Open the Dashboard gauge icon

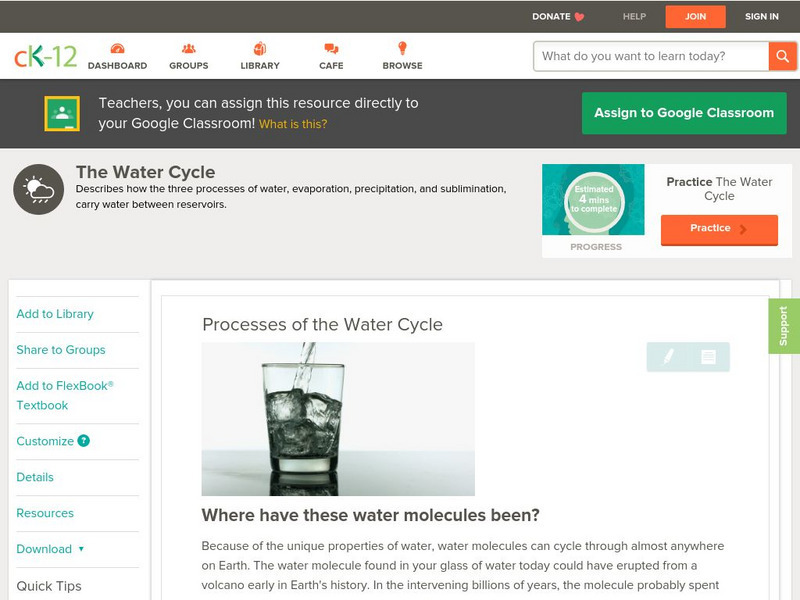pos(117,48)
